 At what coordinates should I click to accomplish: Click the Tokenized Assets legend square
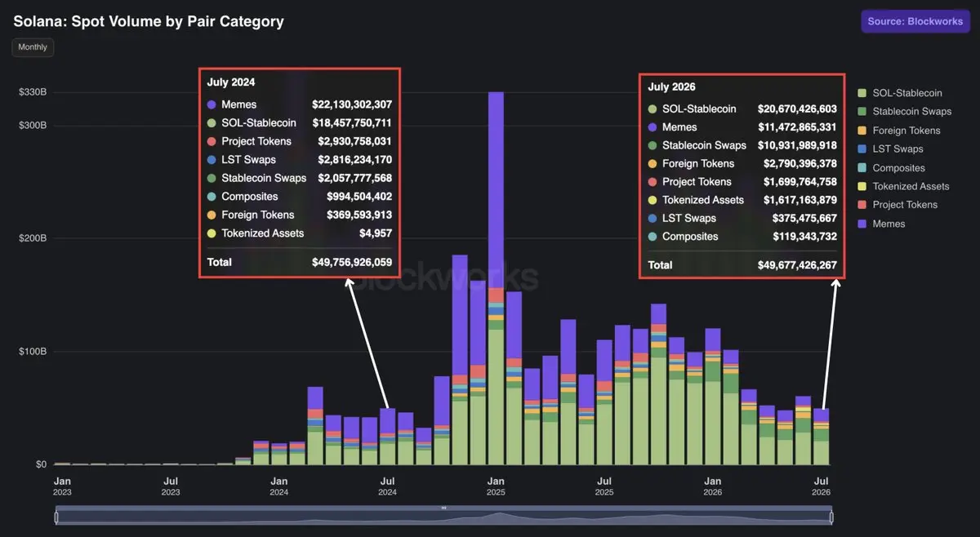pyautogui.click(x=862, y=187)
